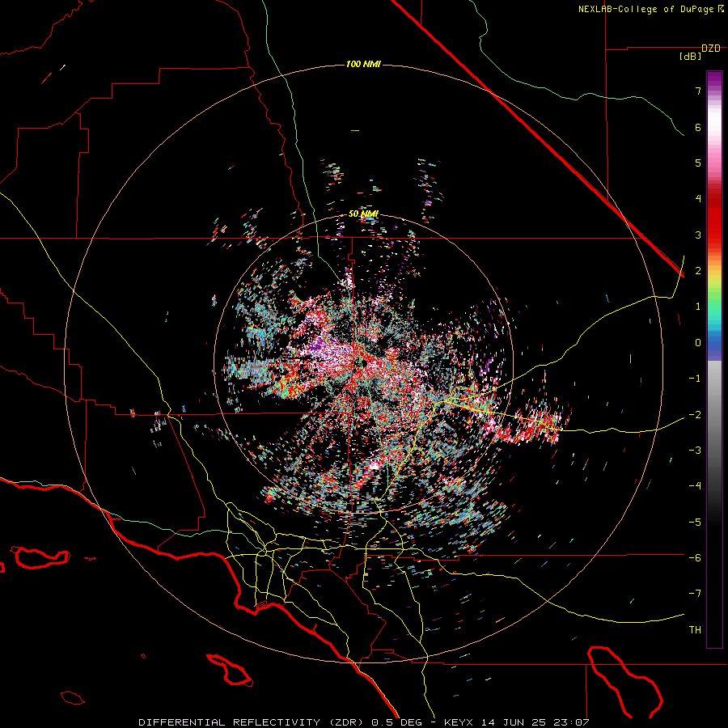Click the [dB] units label

[691, 57]
